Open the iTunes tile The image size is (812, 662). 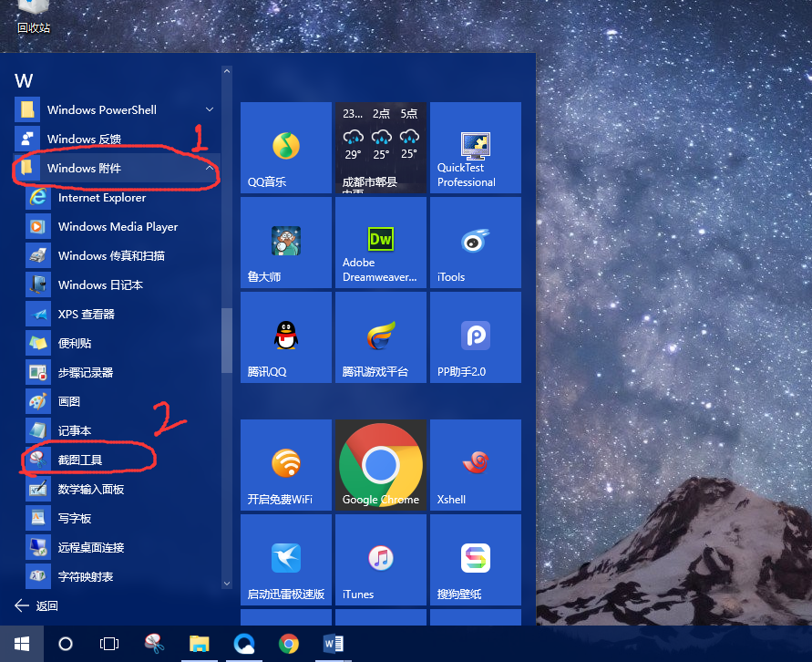381,560
